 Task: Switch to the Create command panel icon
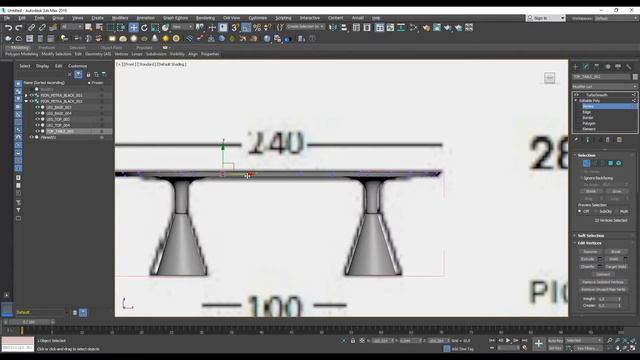[576, 67]
